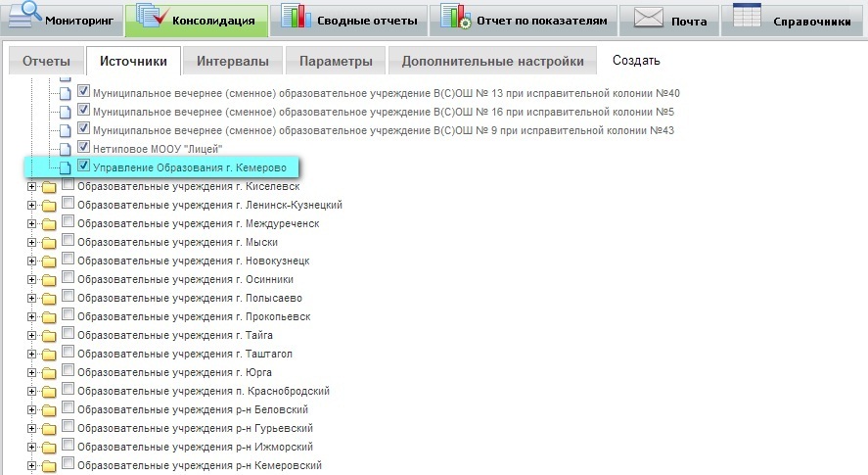Screen dimensions: 868x475
Task: Expand the г. Мыски tree node
Action: point(31,243)
